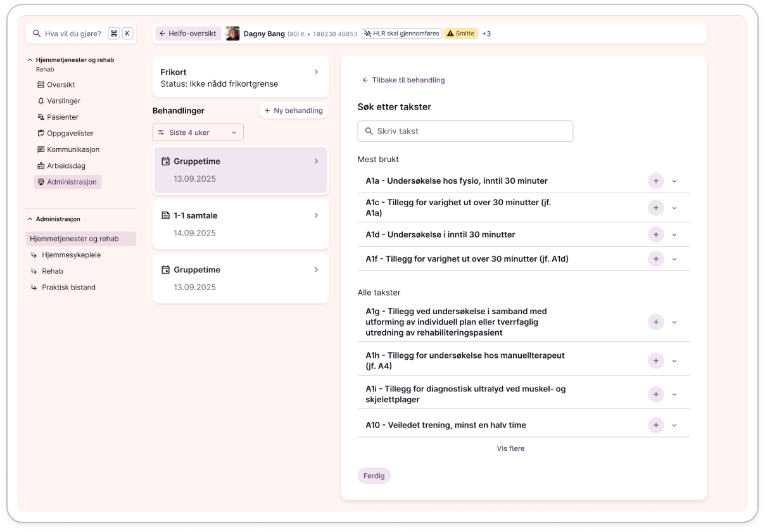Create a new treatment with Ny behandling
This screenshot has width=765, height=532.
[294, 111]
